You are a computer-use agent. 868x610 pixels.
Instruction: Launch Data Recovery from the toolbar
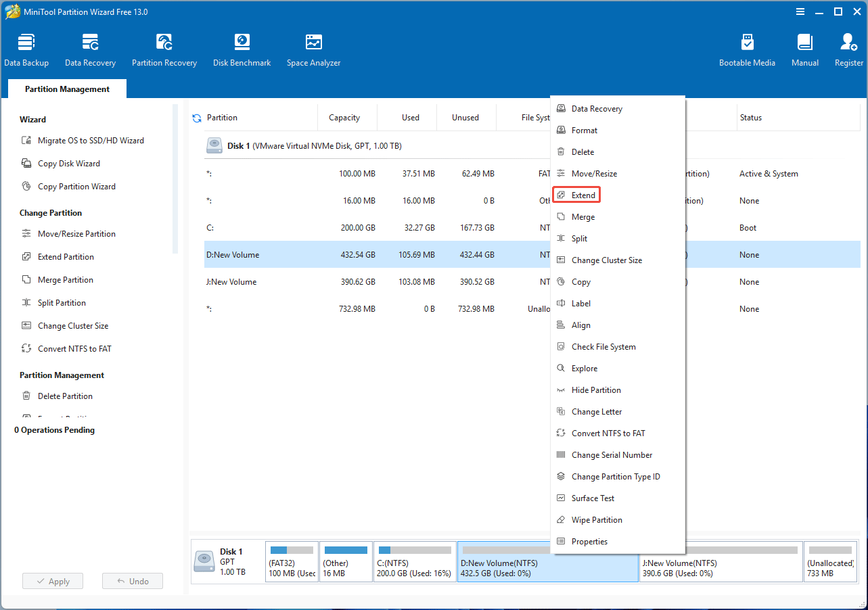(x=90, y=49)
